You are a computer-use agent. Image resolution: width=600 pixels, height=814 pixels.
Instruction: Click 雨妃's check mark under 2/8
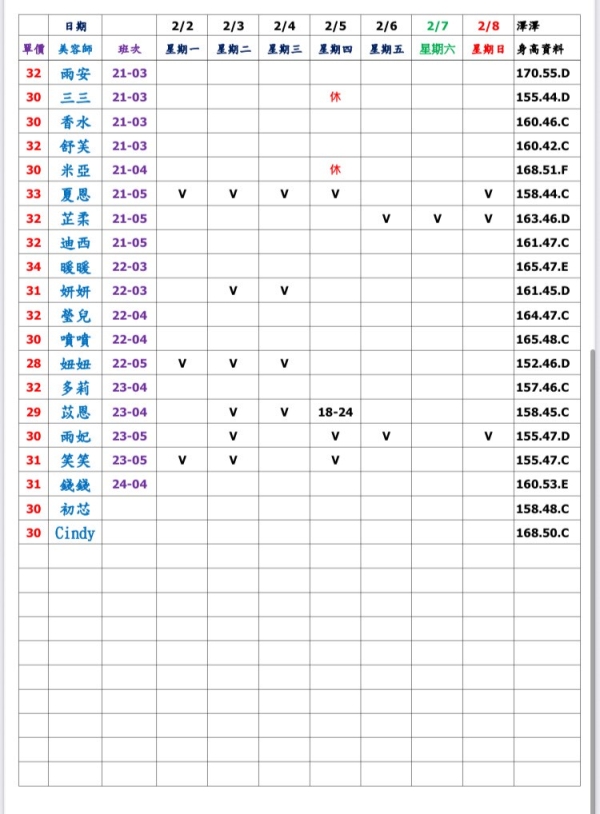point(488,436)
